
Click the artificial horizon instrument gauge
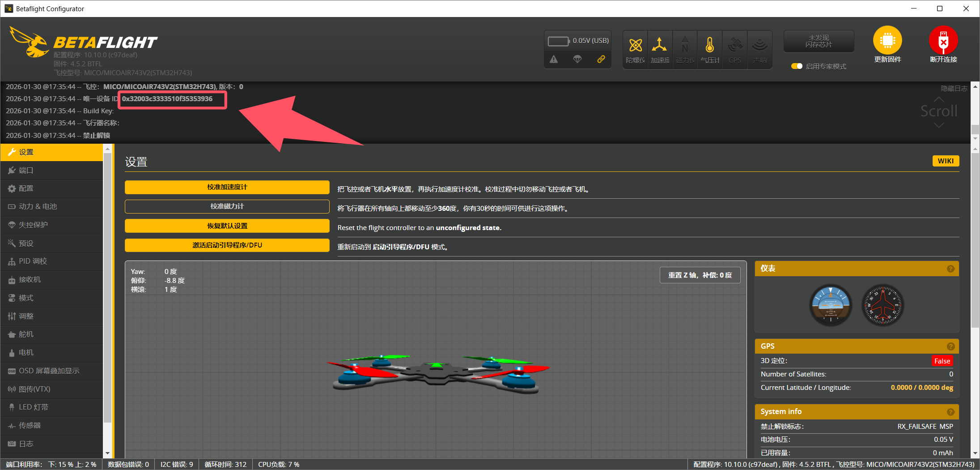(x=831, y=305)
